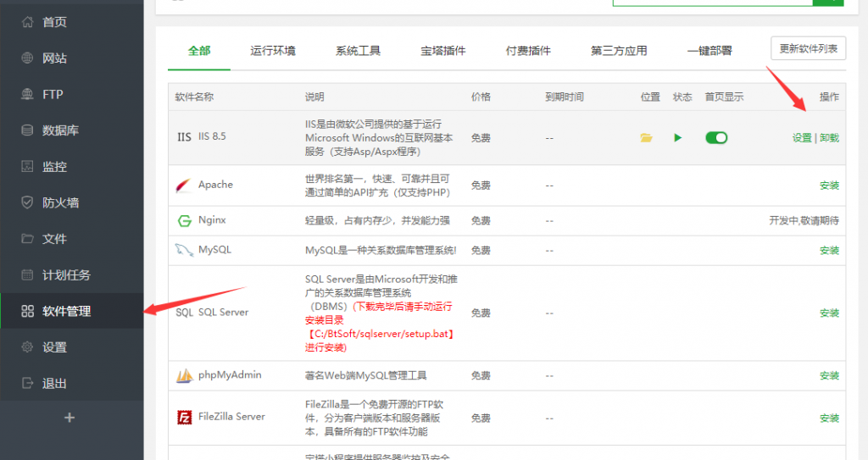Open the 一键部署 tab

pyautogui.click(x=709, y=51)
